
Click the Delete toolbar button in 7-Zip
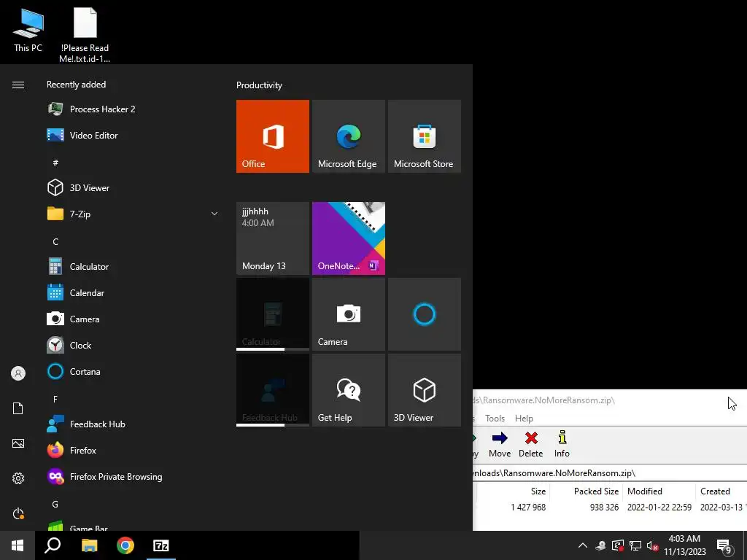(531, 445)
